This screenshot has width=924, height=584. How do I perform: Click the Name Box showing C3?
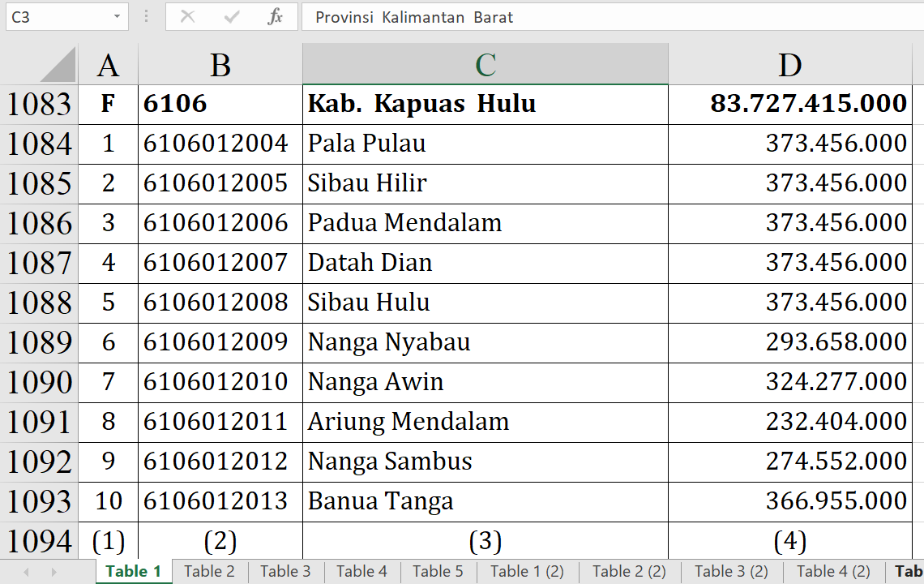pos(57,17)
